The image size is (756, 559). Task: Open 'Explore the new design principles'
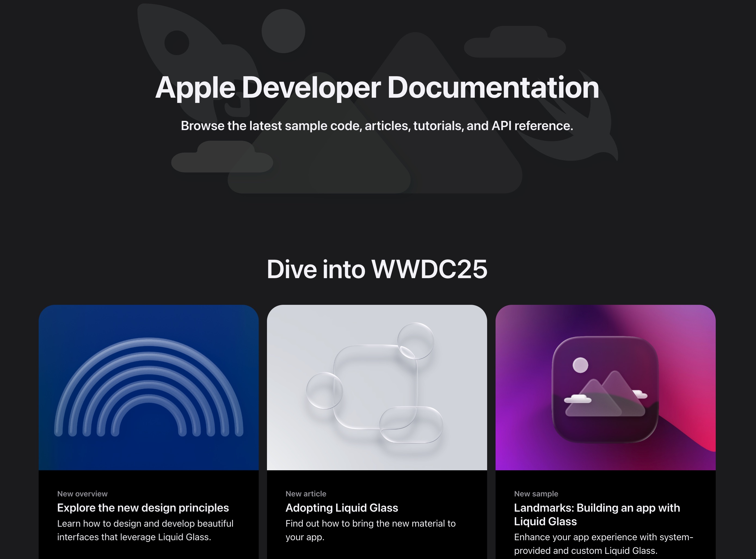(x=143, y=508)
